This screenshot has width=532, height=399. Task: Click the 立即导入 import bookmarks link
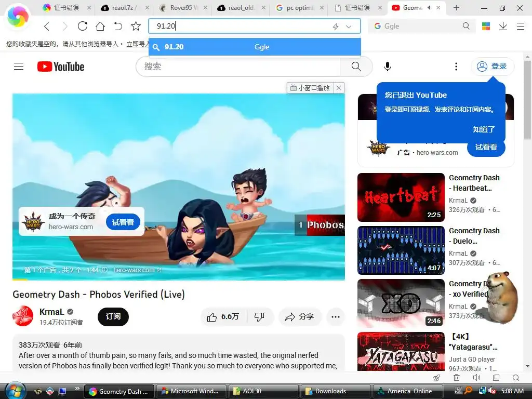137,44
